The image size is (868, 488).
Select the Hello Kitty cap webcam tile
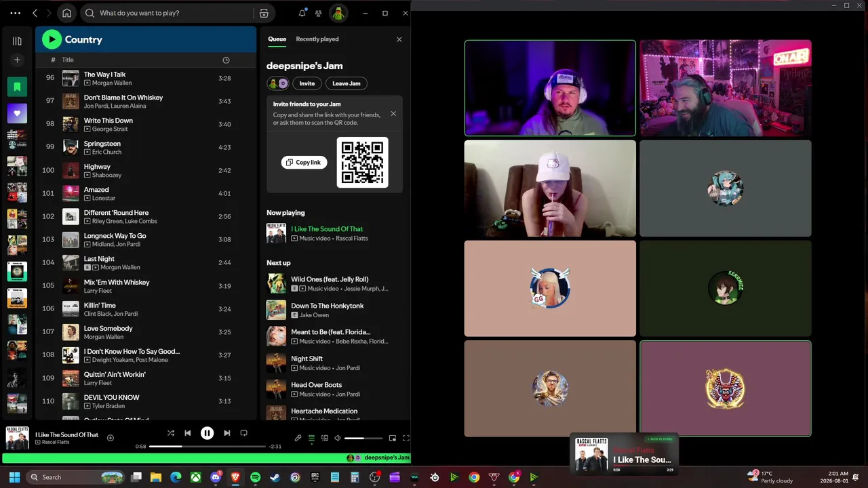pos(550,188)
